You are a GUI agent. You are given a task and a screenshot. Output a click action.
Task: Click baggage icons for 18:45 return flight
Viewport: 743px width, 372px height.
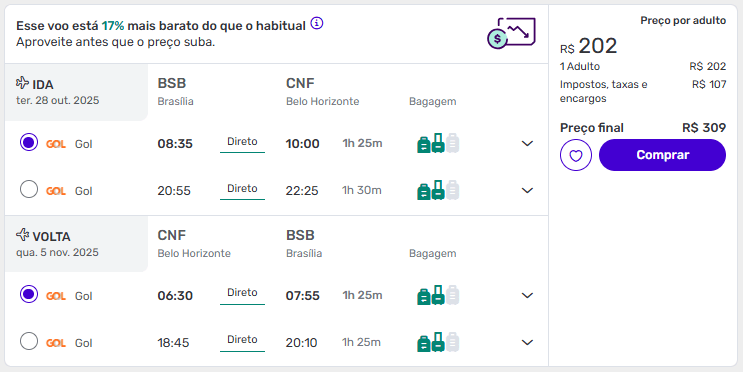pos(438,342)
